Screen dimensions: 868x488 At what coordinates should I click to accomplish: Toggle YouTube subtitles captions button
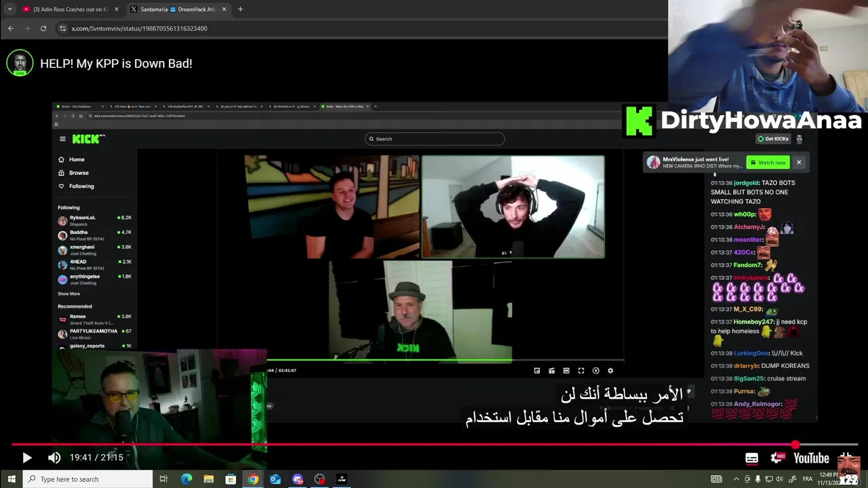(751, 458)
